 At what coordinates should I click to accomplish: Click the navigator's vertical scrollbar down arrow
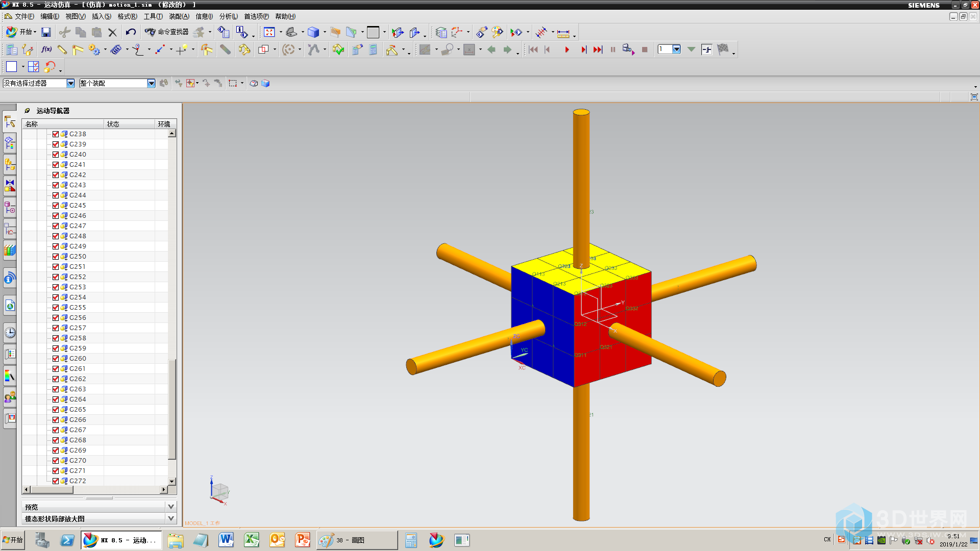pyautogui.click(x=172, y=481)
